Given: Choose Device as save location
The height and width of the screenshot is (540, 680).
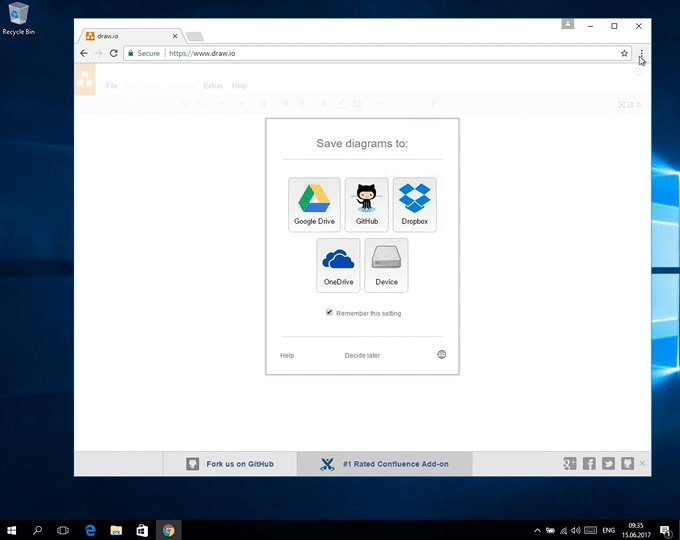Looking at the screenshot, I should [x=386, y=265].
